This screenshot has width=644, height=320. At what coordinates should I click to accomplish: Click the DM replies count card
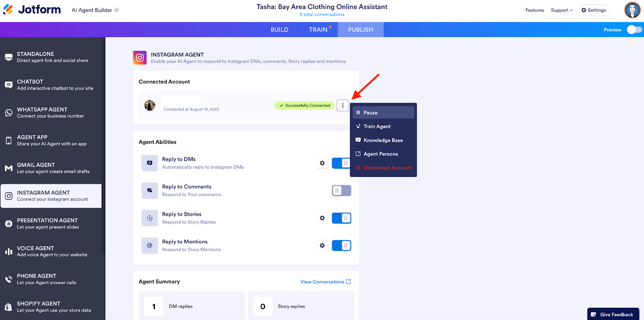tap(191, 306)
